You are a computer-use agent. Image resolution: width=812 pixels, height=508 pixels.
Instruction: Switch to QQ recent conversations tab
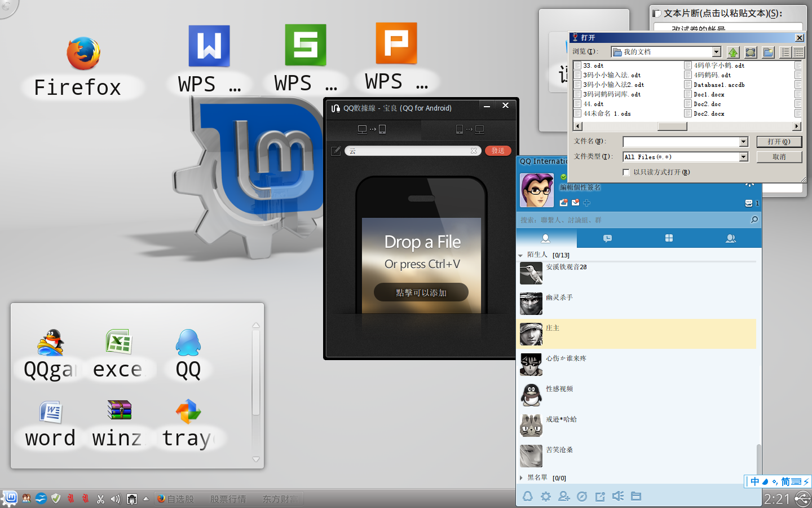(607, 238)
